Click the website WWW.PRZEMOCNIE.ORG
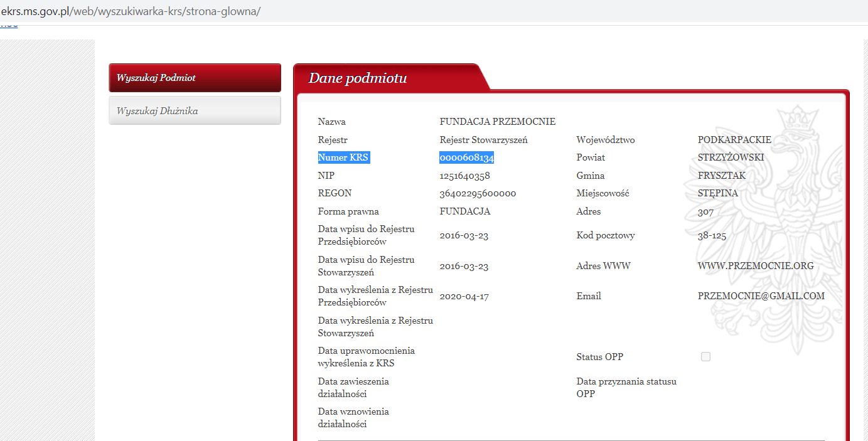Screen dimensions: 868x441 [x=756, y=266]
